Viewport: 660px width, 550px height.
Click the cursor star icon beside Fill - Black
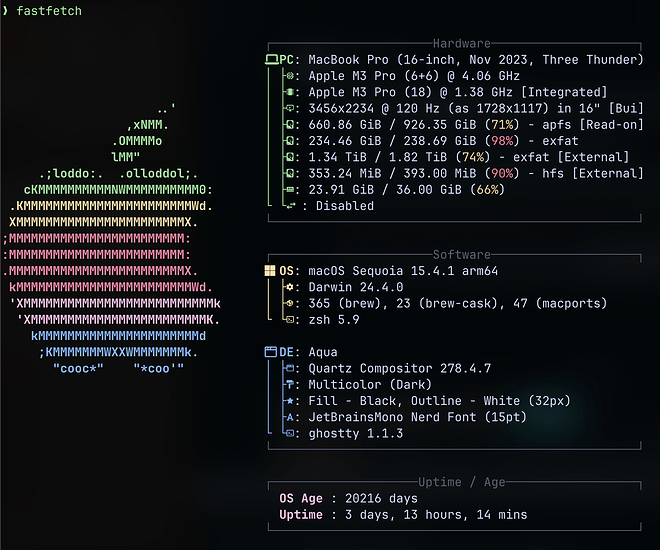tap(290, 401)
